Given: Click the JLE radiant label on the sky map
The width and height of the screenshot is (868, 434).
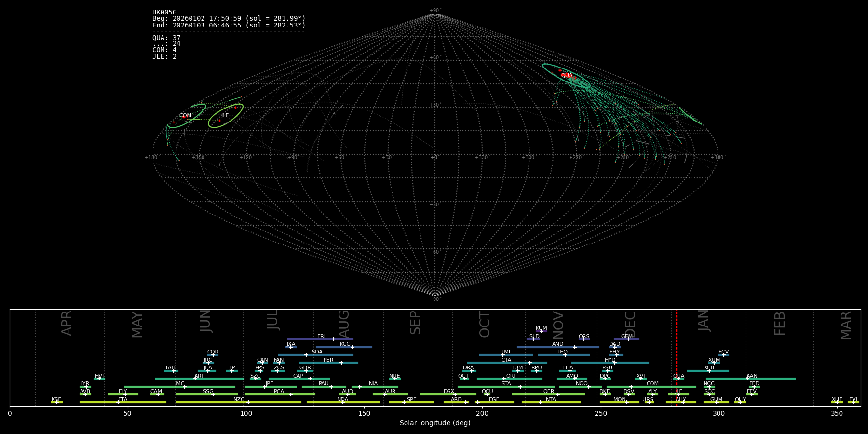Looking at the screenshot, I should (225, 116).
